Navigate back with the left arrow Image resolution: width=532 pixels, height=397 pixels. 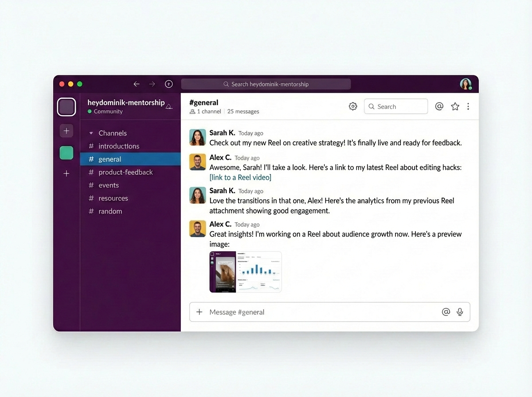[x=136, y=84]
